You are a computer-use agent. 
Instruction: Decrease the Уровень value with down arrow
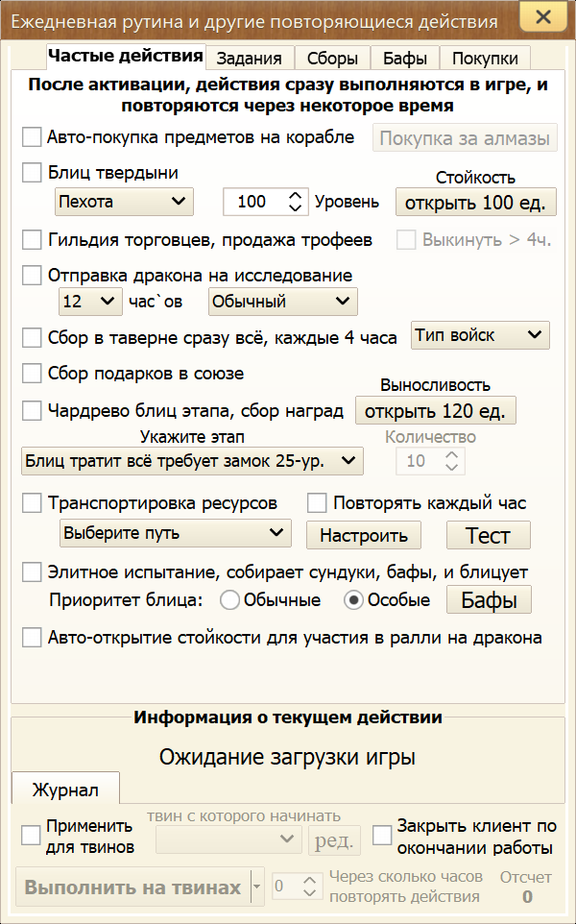[295, 208]
